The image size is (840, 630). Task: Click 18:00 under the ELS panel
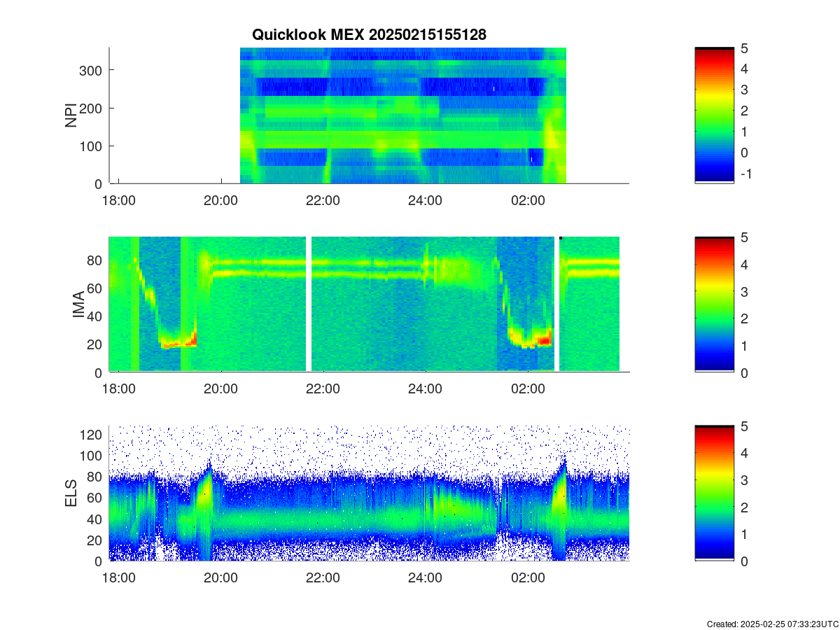pyautogui.click(x=119, y=577)
